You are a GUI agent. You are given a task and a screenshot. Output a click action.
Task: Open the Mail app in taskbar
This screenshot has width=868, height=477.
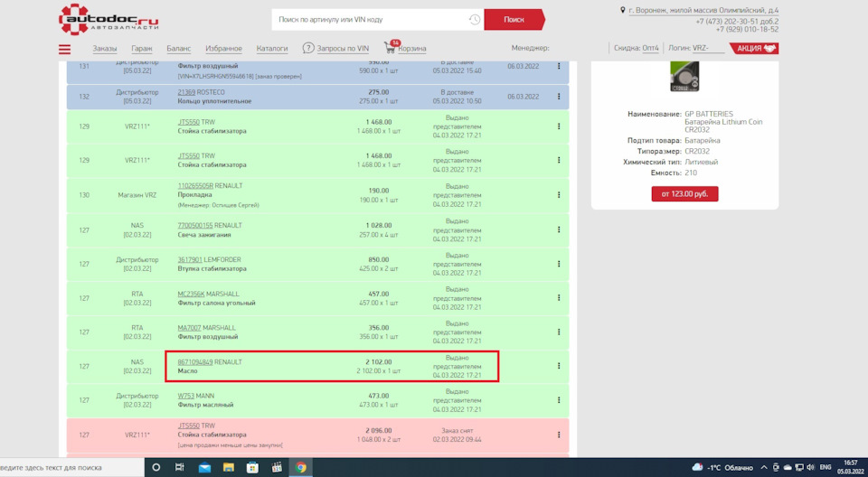point(204,468)
